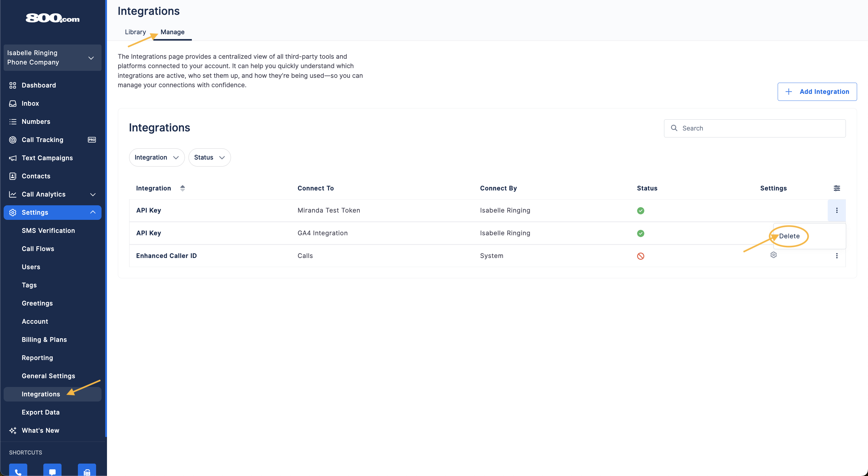Viewport: 868px width, 476px height.
Task: Open Users settings
Action: (31, 267)
